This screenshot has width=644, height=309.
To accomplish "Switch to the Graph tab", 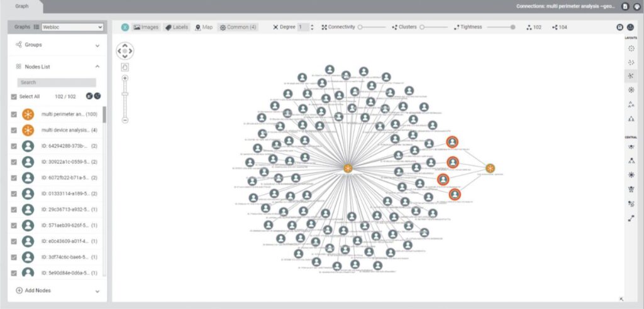I will coord(22,6).
